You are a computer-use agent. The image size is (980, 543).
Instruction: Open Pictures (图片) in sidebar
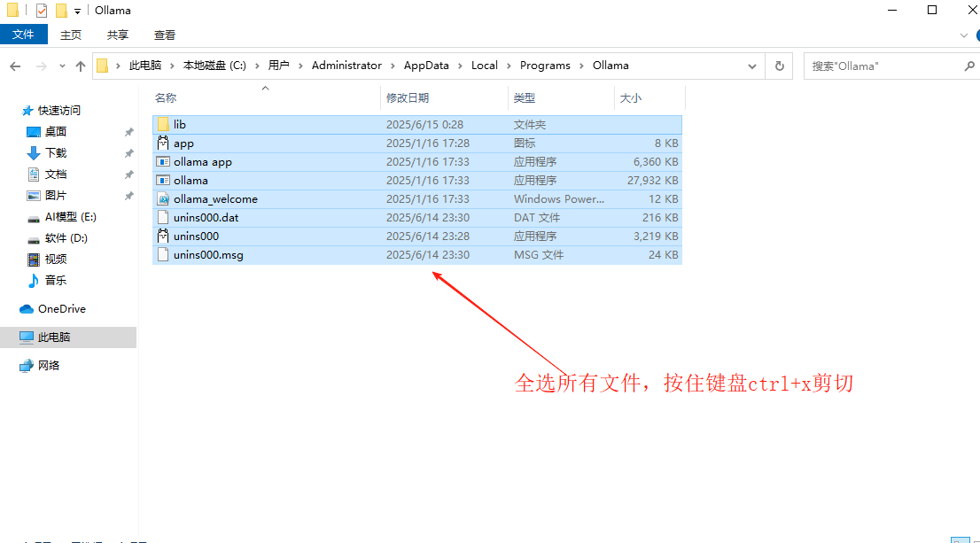pyautogui.click(x=56, y=196)
